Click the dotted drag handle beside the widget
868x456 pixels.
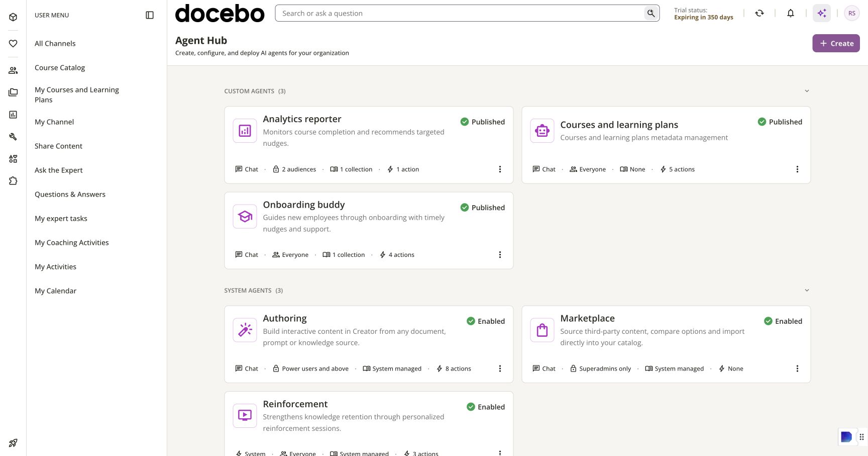[x=861, y=437]
